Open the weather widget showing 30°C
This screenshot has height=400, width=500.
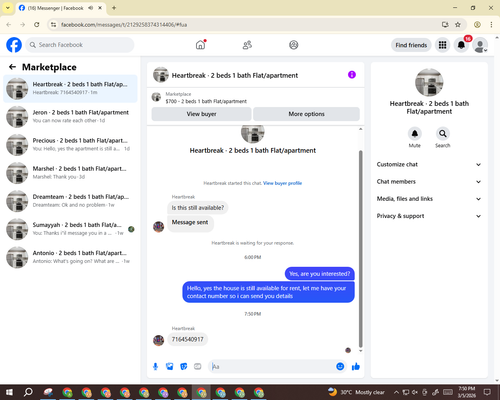click(356, 392)
